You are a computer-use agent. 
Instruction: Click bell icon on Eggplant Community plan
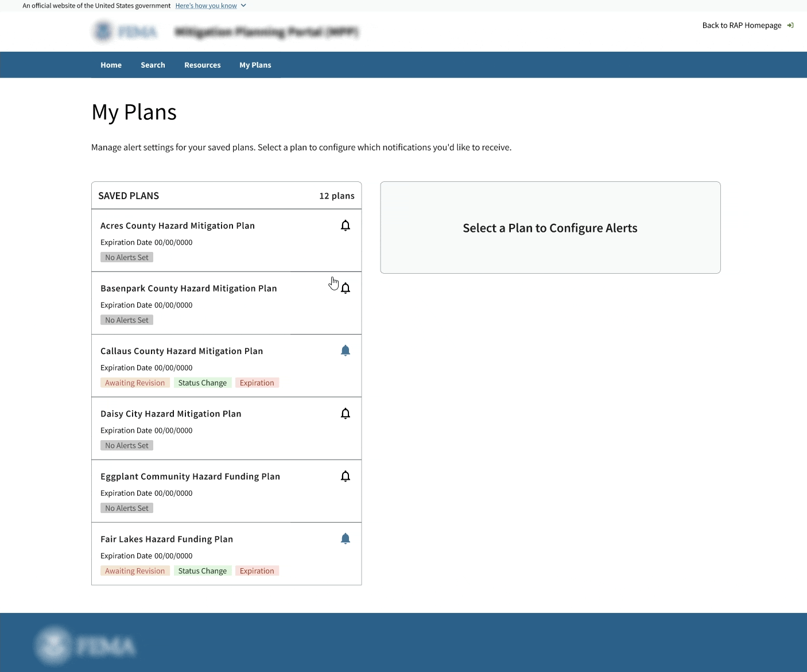pyautogui.click(x=346, y=476)
